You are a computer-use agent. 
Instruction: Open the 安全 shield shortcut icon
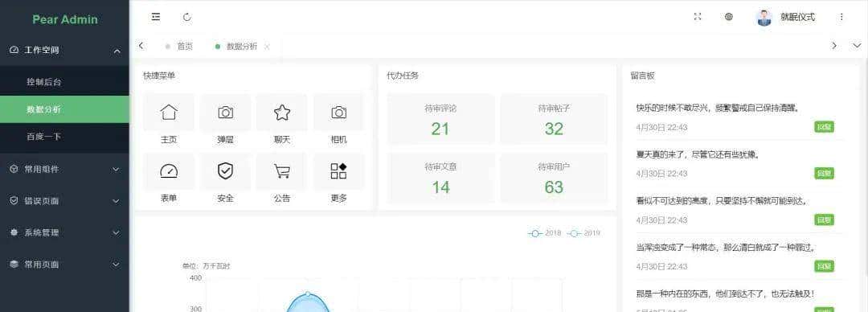point(225,171)
